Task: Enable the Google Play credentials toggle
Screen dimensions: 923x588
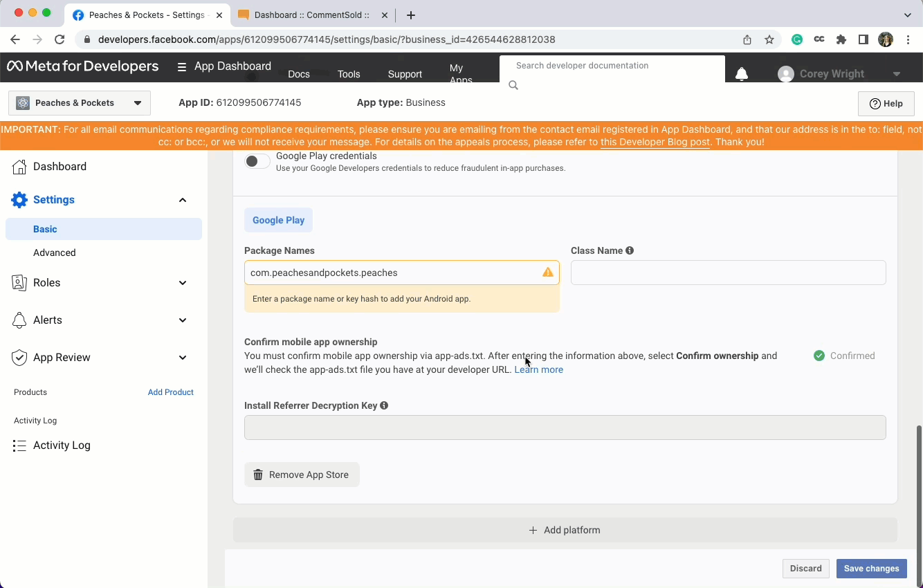Action: (x=257, y=161)
